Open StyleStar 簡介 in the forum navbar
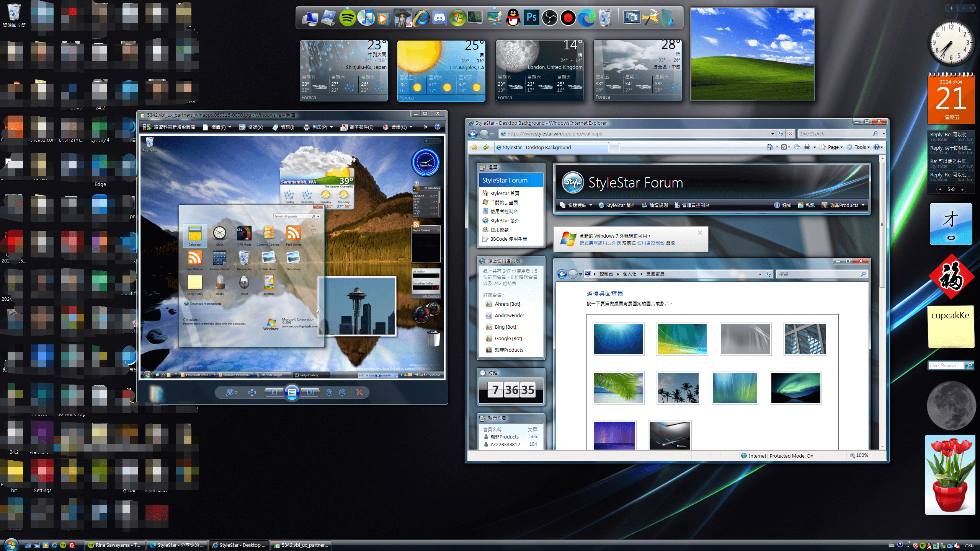This screenshot has height=551, width=980. click(x=617, y=205)
